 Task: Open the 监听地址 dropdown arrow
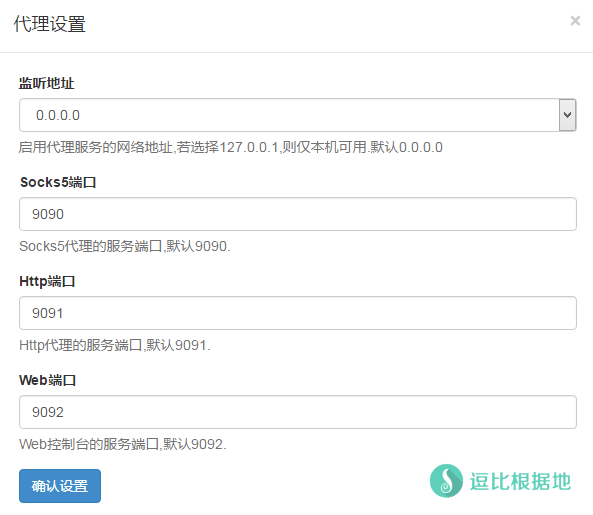567,115
